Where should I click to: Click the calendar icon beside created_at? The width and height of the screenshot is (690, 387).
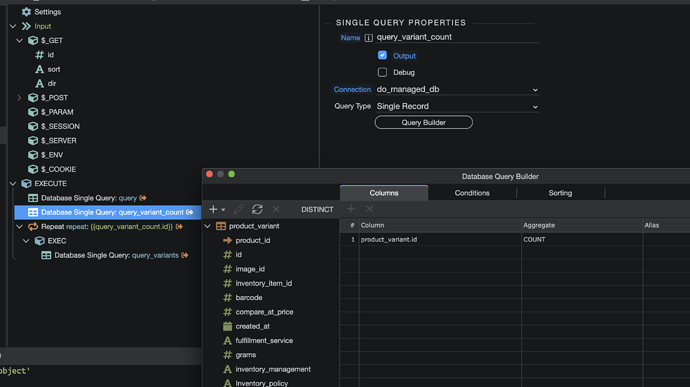[x=228, y=326]
